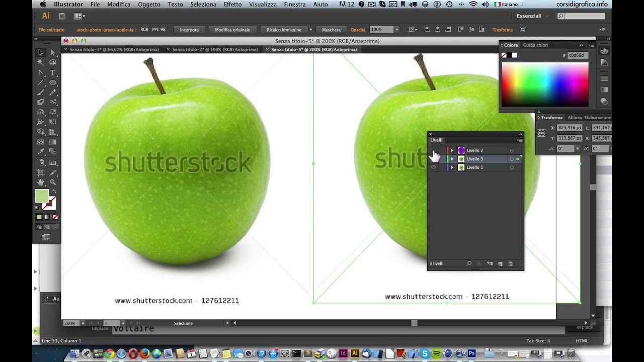
Task: Select the Pencil tool
Action: point(52,92)
